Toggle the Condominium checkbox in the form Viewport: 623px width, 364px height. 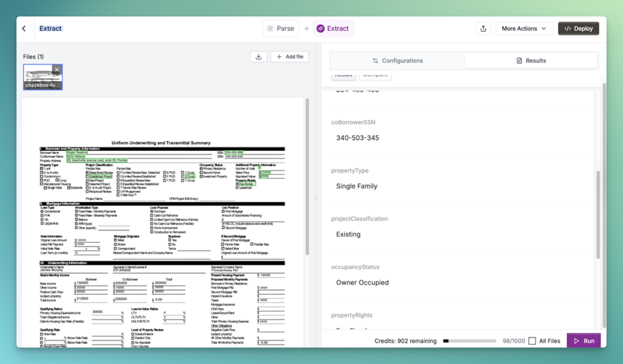(42, 176)
